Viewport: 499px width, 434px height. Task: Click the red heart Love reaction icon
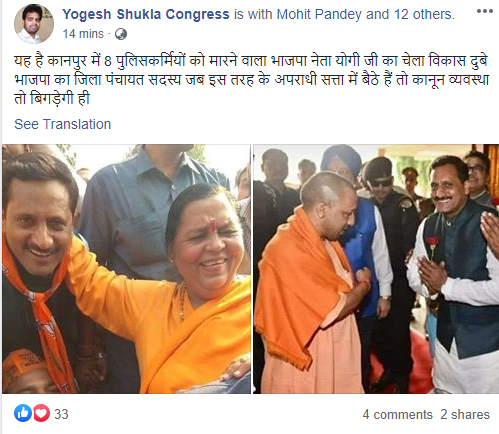(41, 413)
